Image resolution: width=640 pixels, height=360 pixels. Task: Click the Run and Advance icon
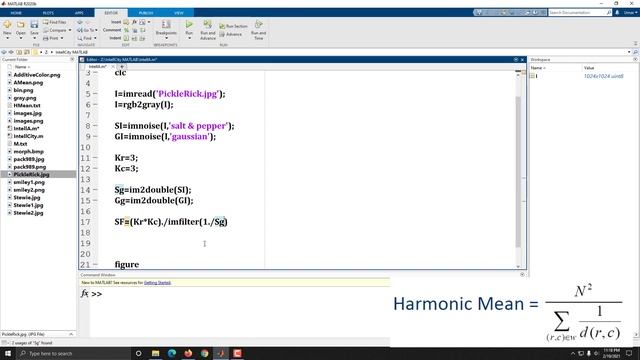pos(207,24)
